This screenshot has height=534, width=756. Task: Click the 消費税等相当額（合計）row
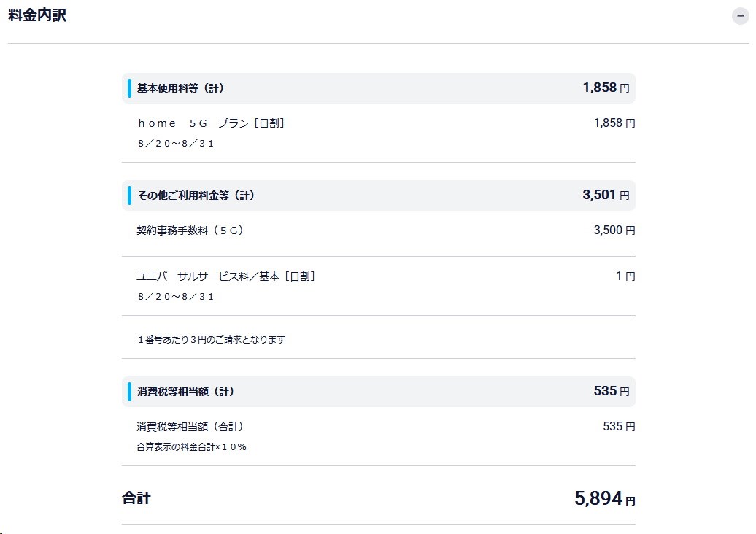191,426
